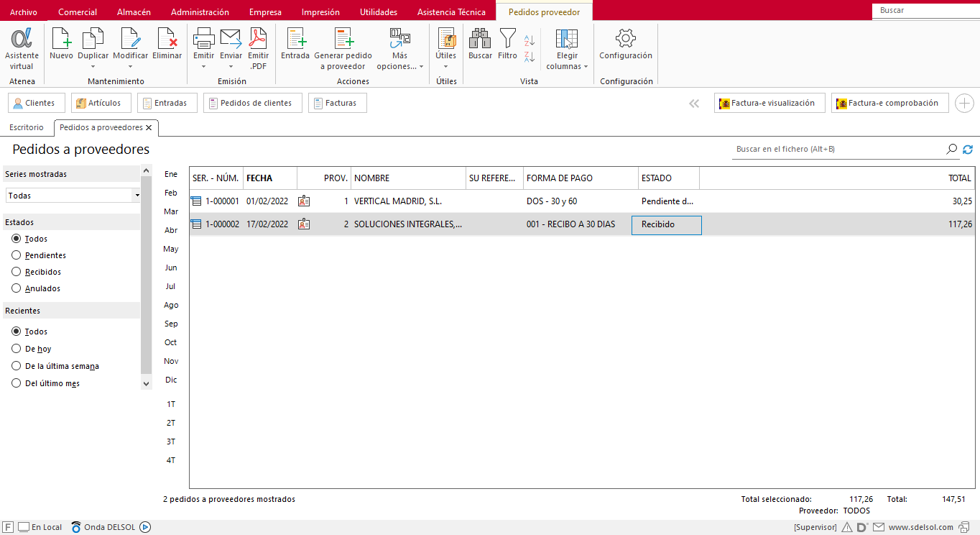
Task: Switch to the Escritorio tab
Action: click(x=27, y=127)
